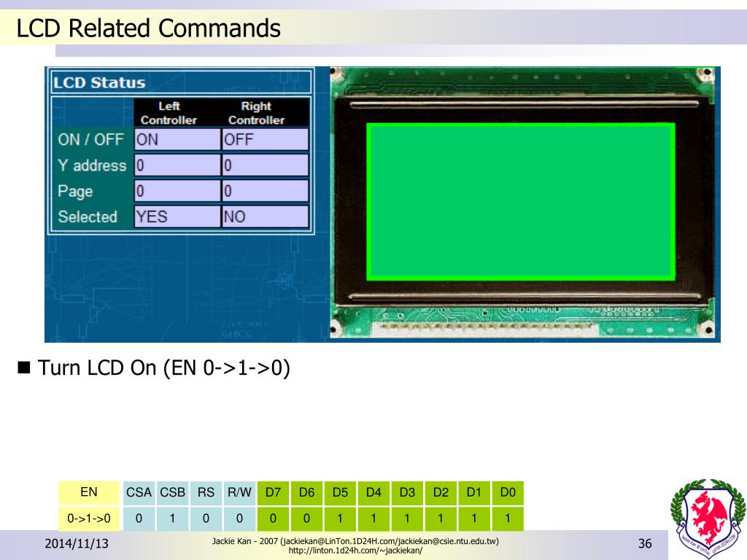Click the value cell under D7
This screenshot has height=560, width=747.
(x=273, y=518)
